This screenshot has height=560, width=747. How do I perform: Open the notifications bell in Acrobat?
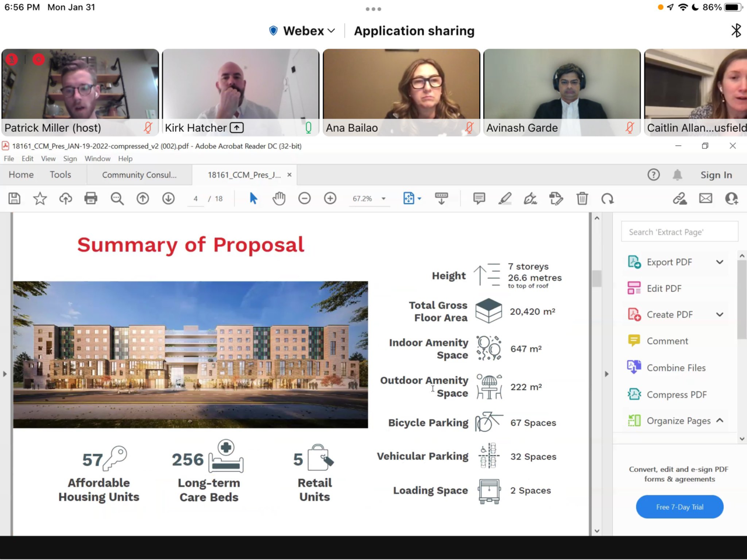pyautogui.click(x=678, y=174)
